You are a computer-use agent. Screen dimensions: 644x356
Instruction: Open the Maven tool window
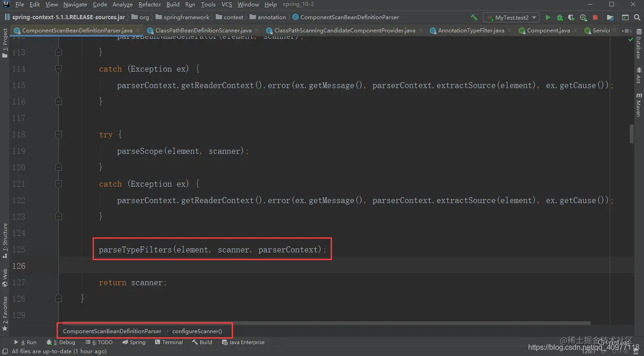[x=639, y=105]
